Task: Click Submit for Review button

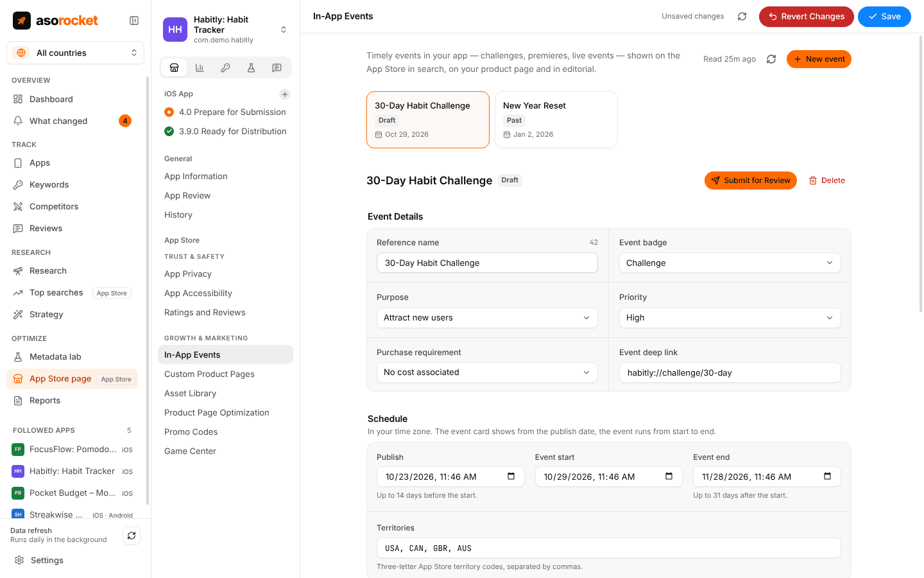Action: [751, 180]
